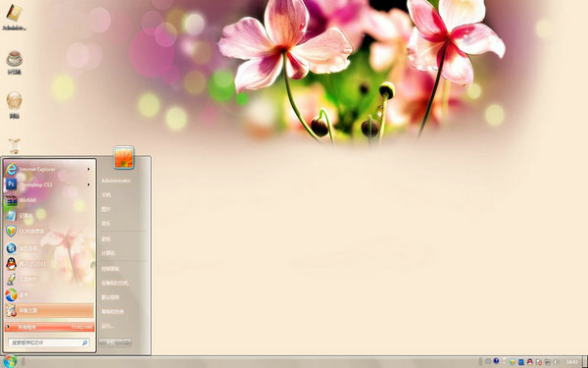This screenshot has height=368, width=588.
Task: Open Internet Explorer from Start menu
Action: pos(48,170)
